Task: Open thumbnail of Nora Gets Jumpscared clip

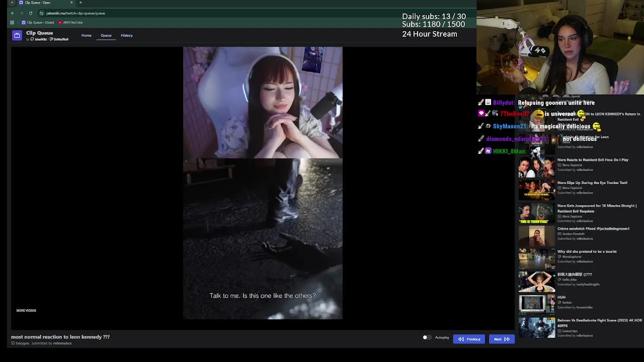Action: click(x=537, y=213)
